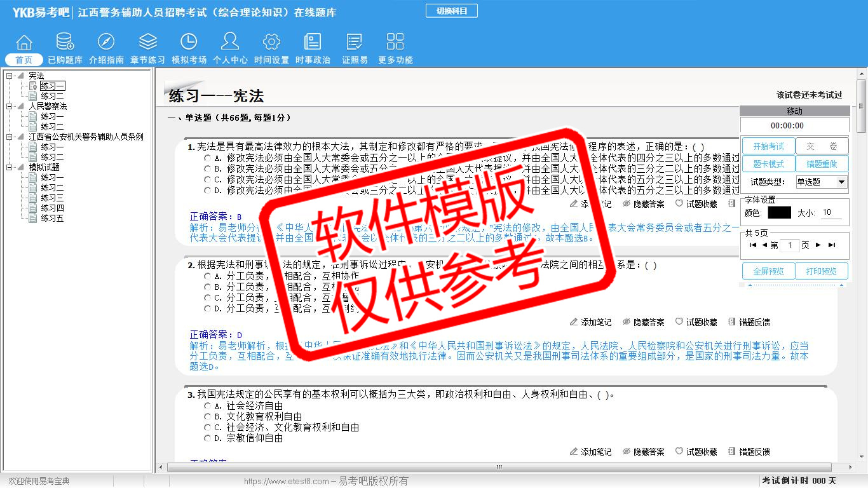Select 练习四 under 模拟试题
Image resolution: width=868 pixels, height=488 pixels.
[53, 208]
